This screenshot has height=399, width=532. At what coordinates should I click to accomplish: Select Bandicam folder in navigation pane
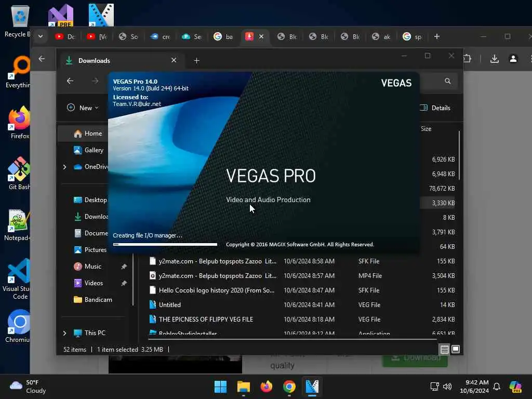point(92,300)
